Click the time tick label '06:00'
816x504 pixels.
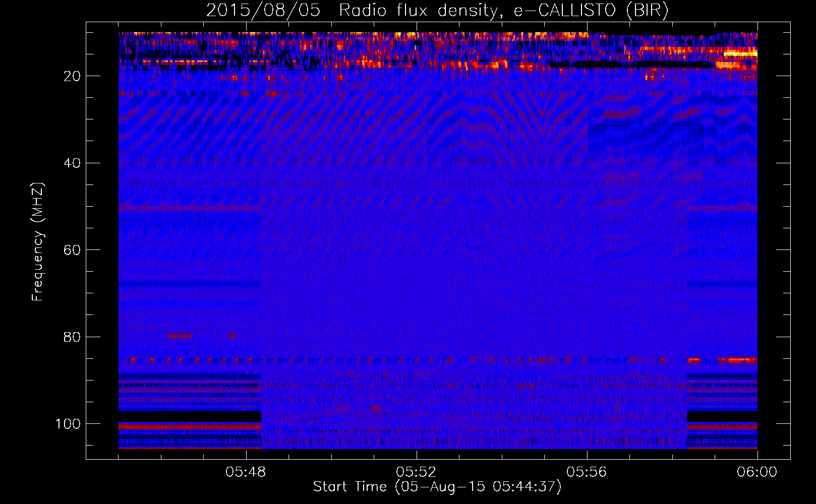757,472
